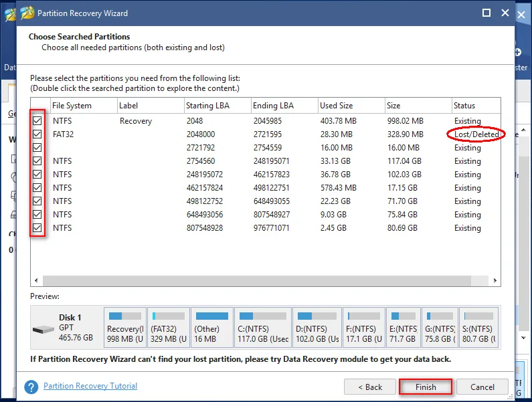Open the Partition Recovery Tutorial link

90,386
